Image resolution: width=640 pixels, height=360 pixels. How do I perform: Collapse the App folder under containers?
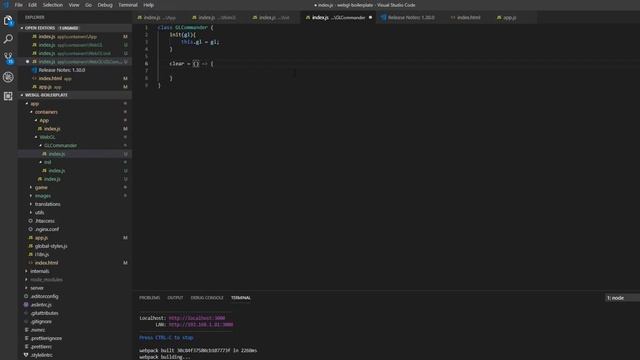point(44,120)
